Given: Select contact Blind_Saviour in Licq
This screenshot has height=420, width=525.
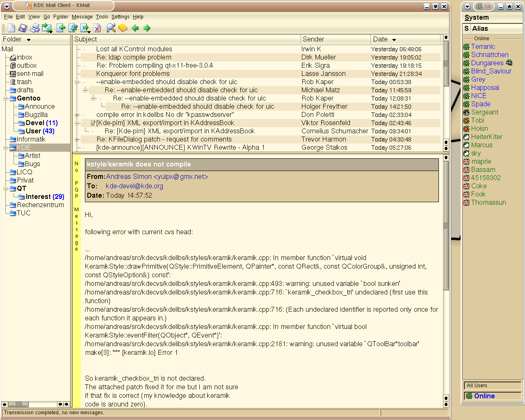Looking at the screenshot, I should [491, 71].
